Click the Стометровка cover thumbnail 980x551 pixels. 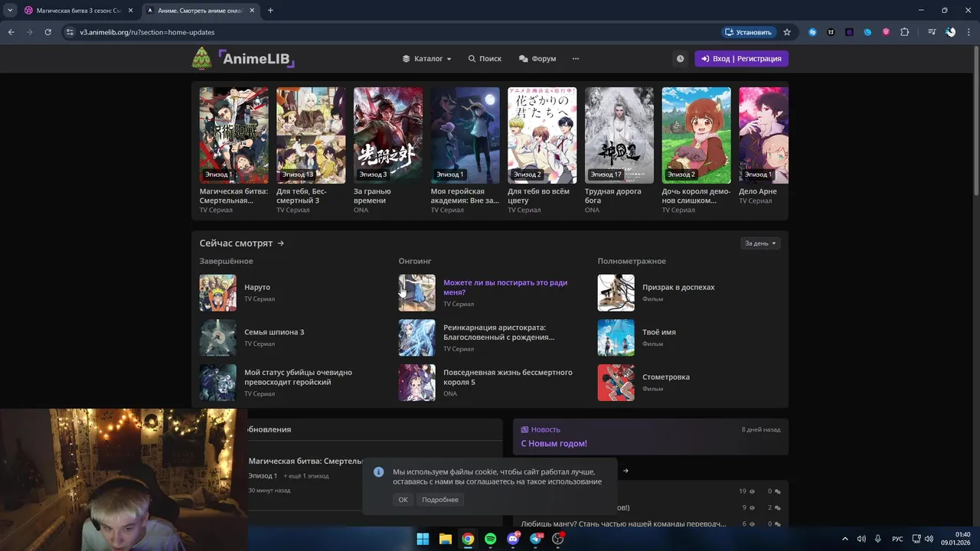pos(616,383)
